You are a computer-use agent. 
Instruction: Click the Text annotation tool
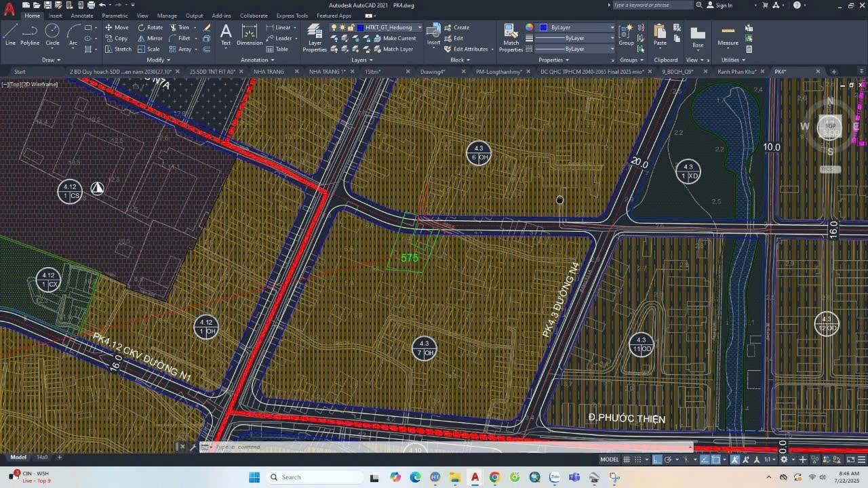(x=226, y=34)
